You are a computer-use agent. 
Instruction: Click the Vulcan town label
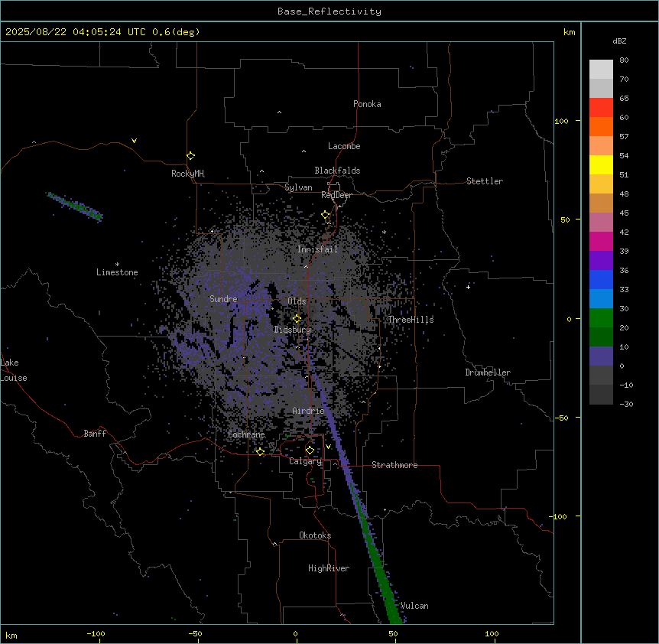tap(414, 606)
